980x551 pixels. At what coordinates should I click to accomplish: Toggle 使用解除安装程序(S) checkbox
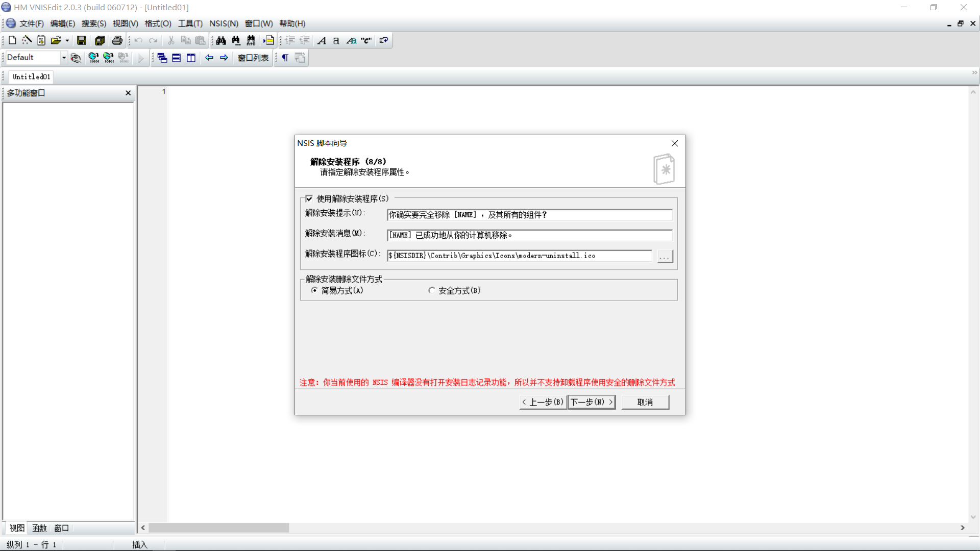tap(309, 198)
